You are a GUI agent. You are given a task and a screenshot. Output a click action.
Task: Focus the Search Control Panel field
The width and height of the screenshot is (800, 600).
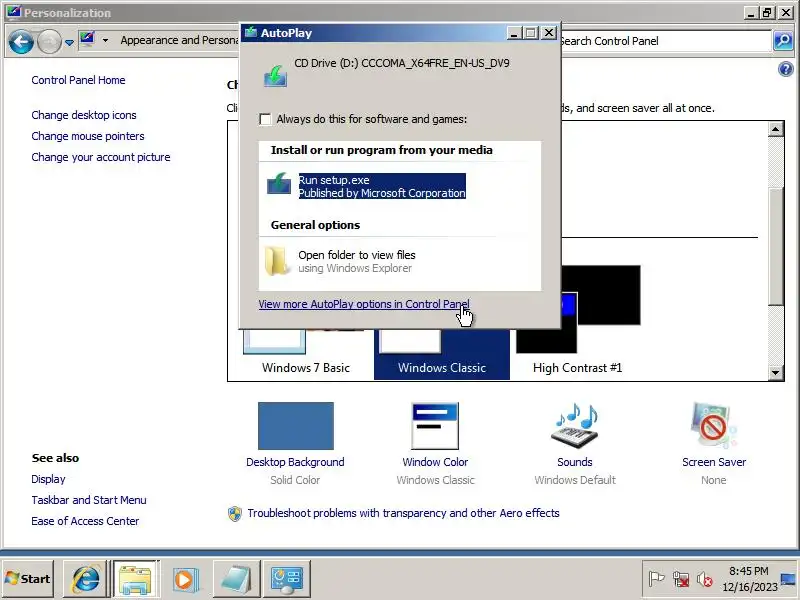(x=666, y=41)
